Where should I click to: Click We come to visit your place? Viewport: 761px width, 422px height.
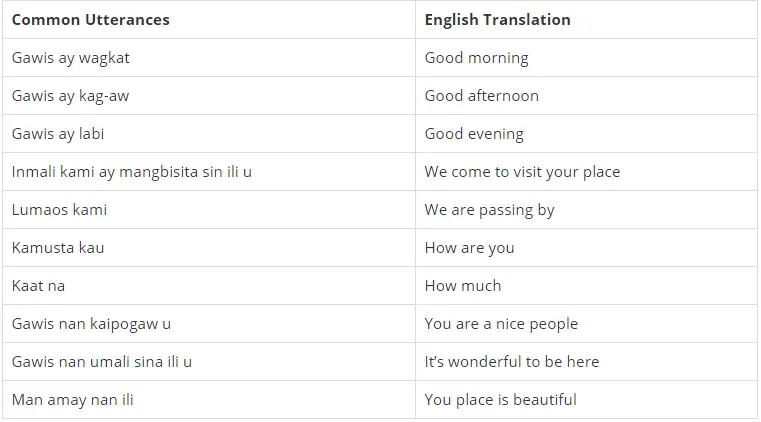pyautogui.click(x=522, y=172)
